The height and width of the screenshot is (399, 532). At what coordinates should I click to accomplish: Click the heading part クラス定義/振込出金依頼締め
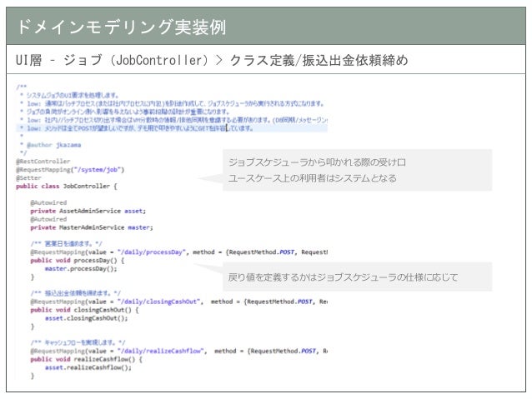coord(319,60)
